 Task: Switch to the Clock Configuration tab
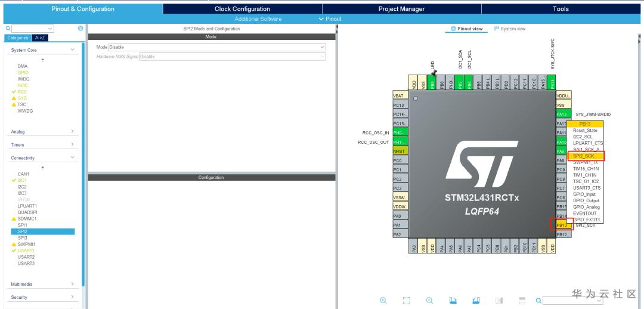tap(242, 8)
